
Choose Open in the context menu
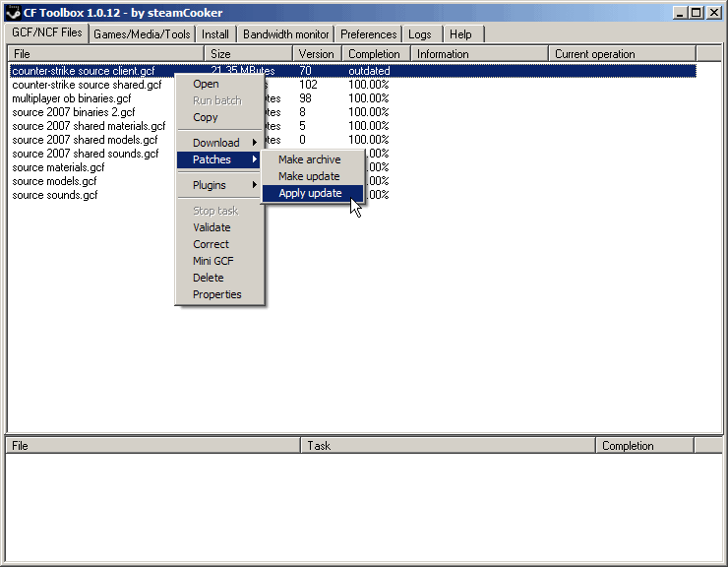pos(219,84)
